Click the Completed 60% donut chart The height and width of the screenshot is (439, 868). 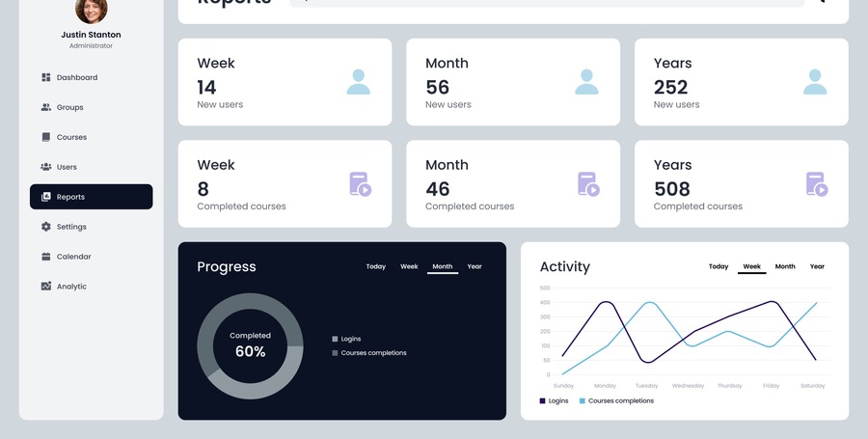250,346
